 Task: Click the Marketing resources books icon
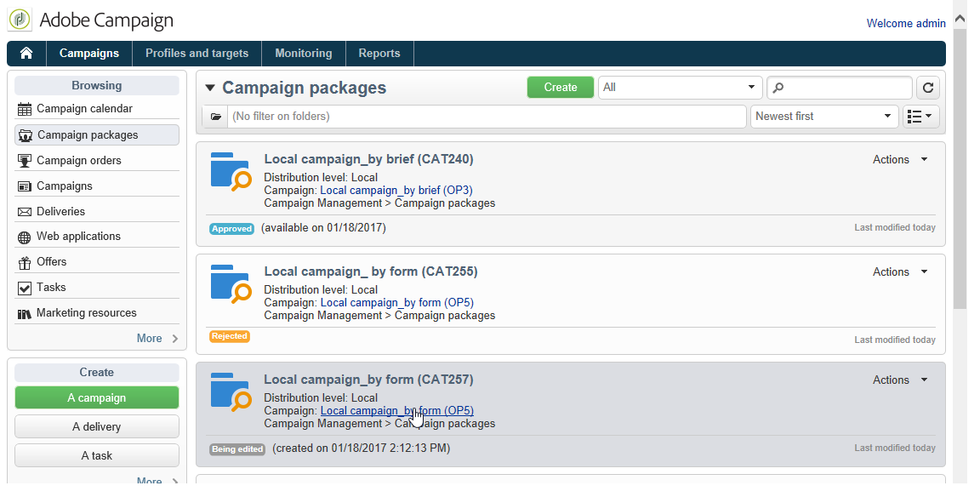click(x=25, y=313)
